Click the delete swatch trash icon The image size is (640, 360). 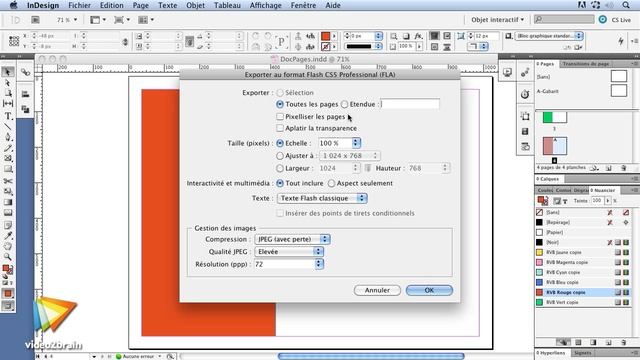(x=623, y=342)
